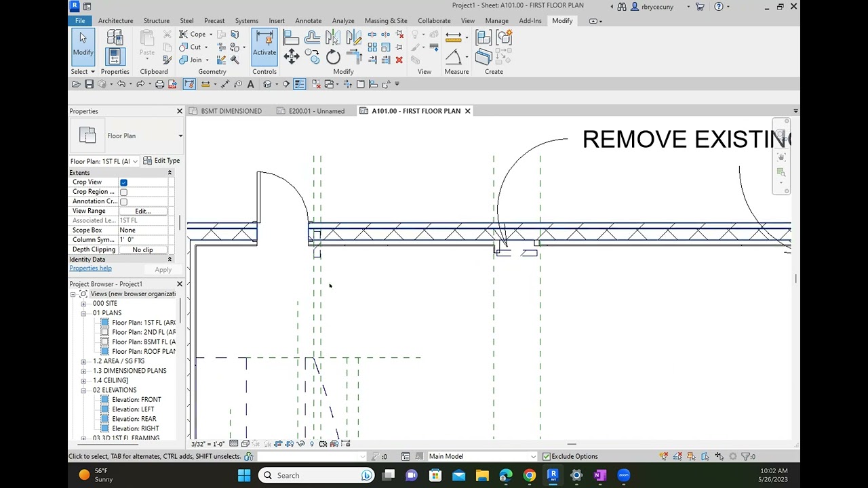This screenshot has width=868, height=488.
Task: Expand the 1.2 AREA / SG FTG node
Action: pyautogui.click(x=83, y=361)
